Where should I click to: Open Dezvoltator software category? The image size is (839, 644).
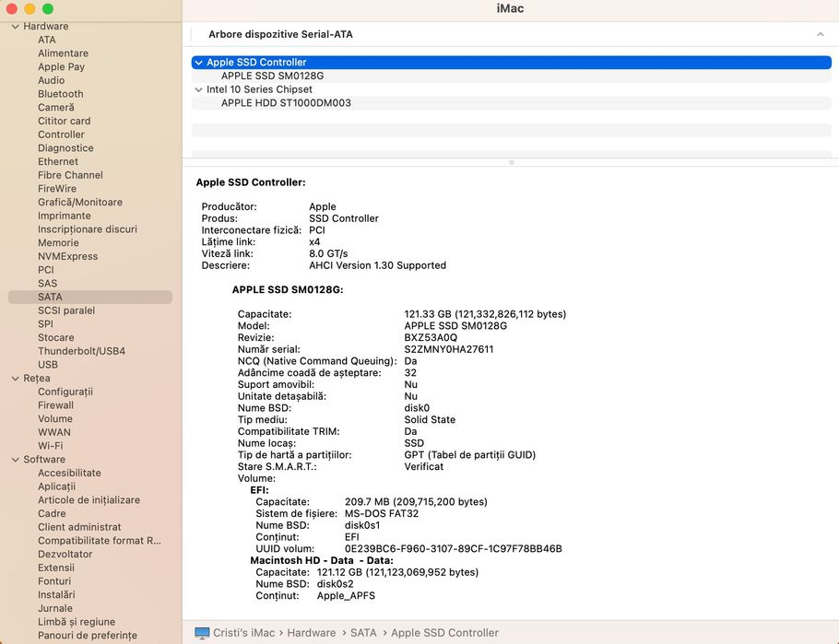[x=65, y=554]
